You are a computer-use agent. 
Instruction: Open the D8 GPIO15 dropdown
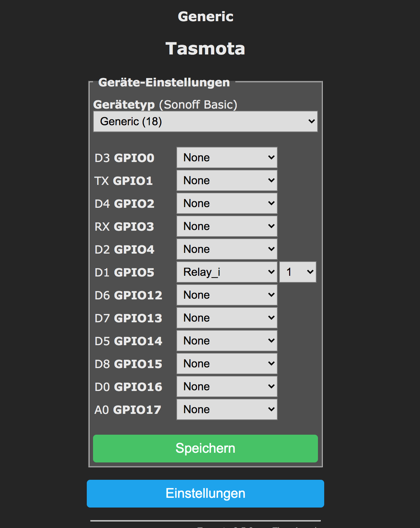point(227,364)
